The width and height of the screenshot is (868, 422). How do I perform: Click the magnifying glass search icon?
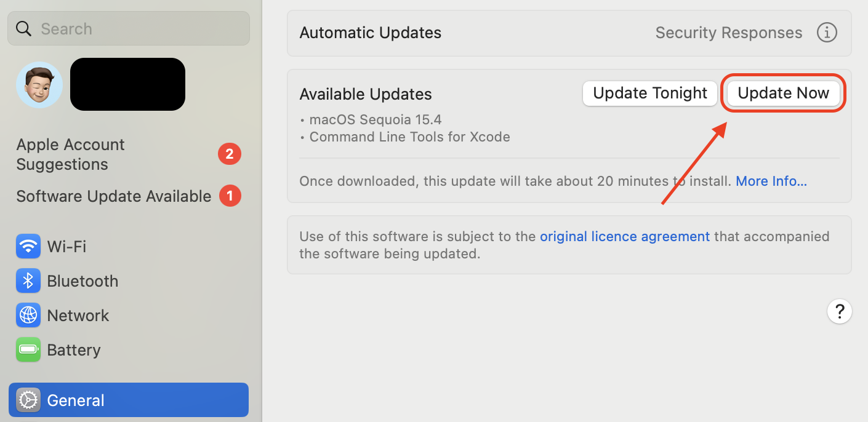23,28
